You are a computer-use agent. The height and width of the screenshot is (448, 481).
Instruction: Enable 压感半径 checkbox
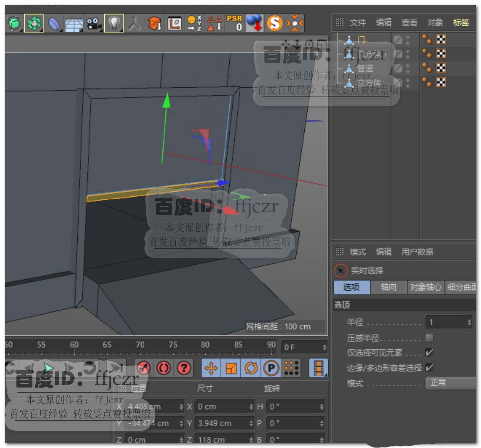point(429,338)
